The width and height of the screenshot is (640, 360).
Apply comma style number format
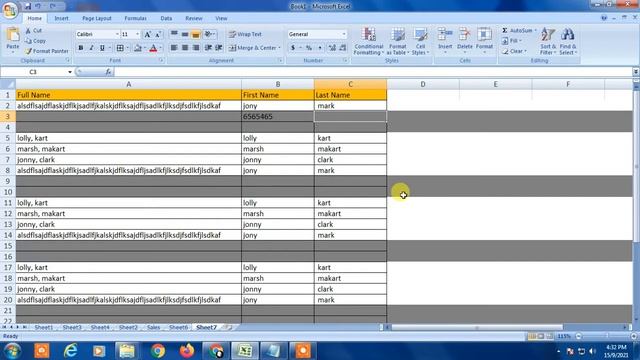pyautogui.click(x=320, y=48)
